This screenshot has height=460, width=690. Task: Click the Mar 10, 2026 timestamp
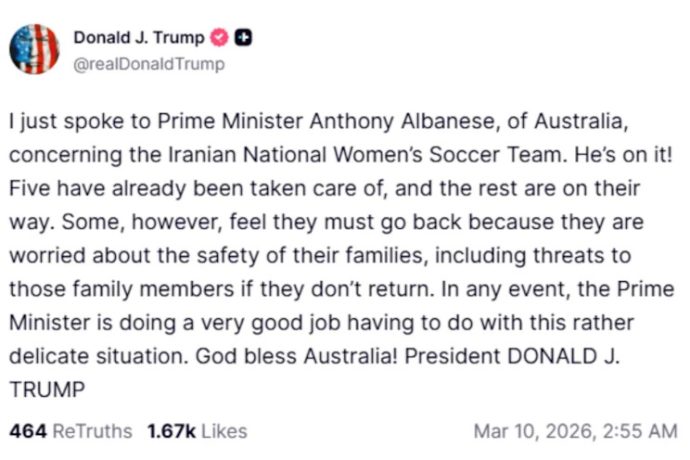(576, 431)
